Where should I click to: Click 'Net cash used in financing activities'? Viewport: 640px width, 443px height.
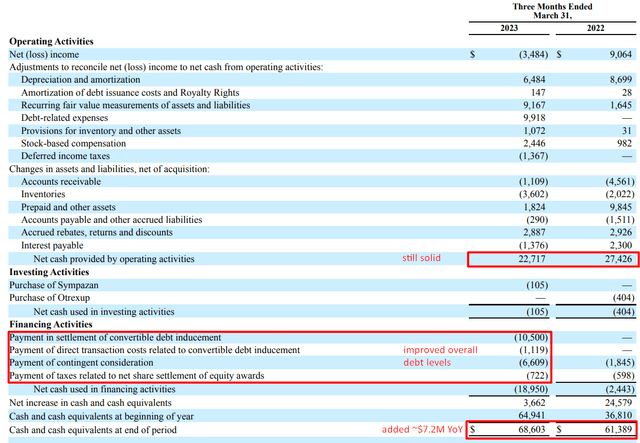pos(104,389)
